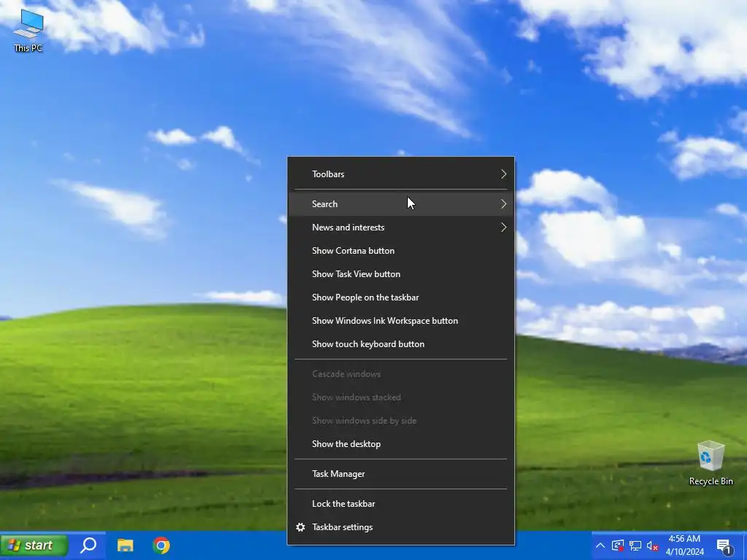Open This PC desktop icon
The image size is (747, 560).
coord(28,31)
